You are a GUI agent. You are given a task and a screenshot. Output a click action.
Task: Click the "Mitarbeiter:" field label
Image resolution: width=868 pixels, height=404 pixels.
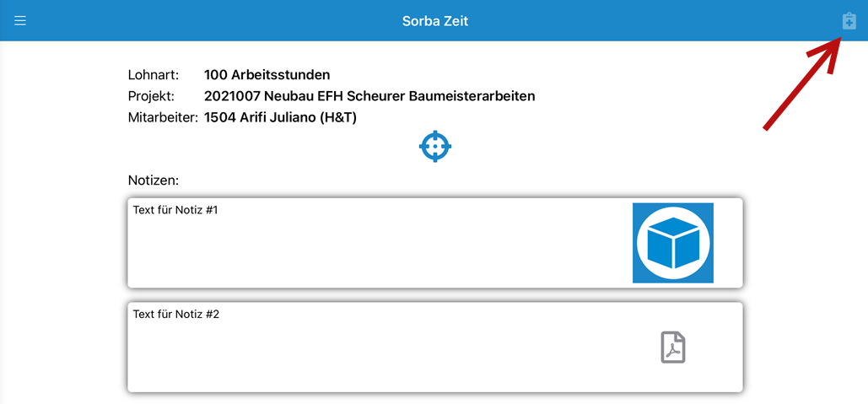coord(163,118)
